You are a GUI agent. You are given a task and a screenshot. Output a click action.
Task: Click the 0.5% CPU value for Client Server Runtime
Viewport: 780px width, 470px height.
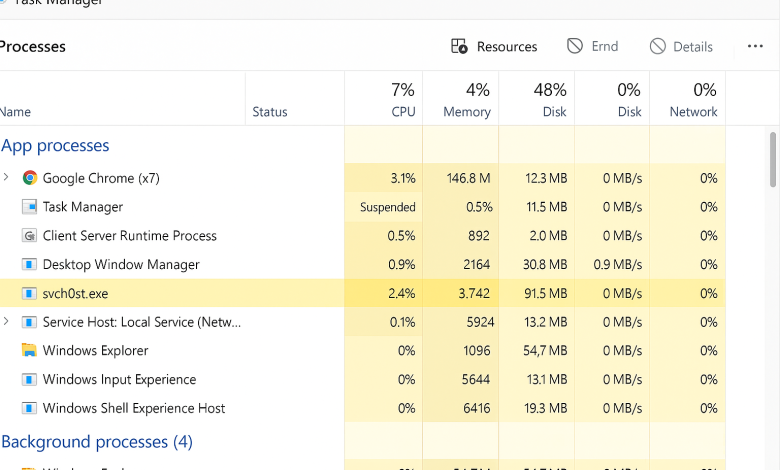coord(401,236)
